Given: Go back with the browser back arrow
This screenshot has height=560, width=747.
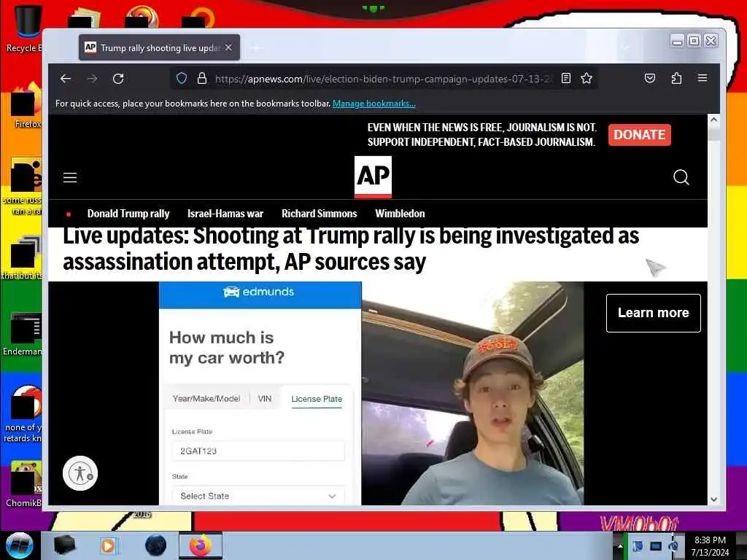Looking at the screenshot, I should [x=66, y=79].
